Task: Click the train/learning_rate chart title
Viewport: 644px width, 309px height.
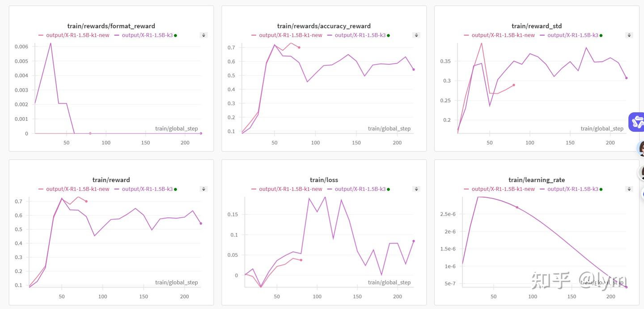Action: coord(537,180)
